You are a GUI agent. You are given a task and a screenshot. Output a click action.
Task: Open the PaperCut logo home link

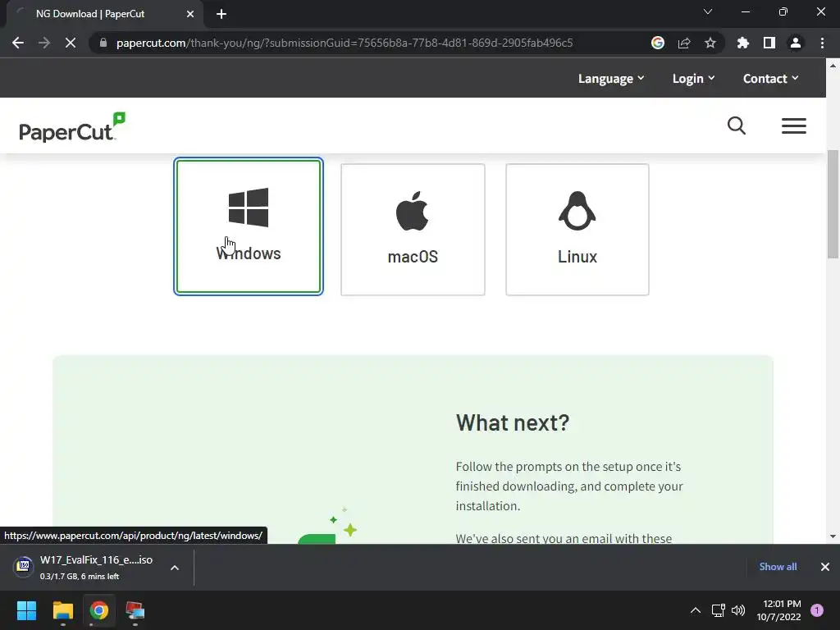pyautogui.click(x=72, y=127)
